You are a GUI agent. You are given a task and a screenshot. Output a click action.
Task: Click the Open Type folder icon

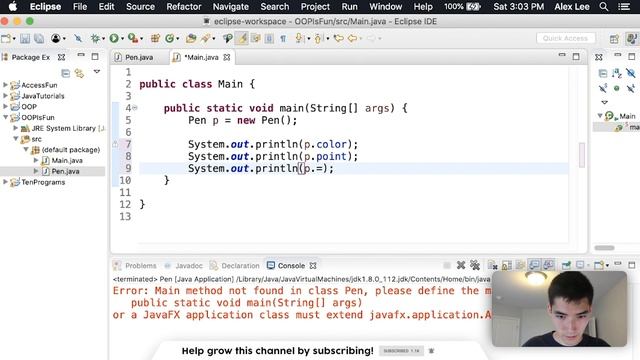[191, 38]
